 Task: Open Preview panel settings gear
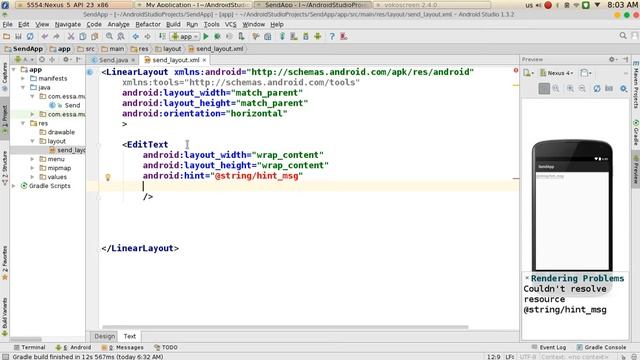612,60
